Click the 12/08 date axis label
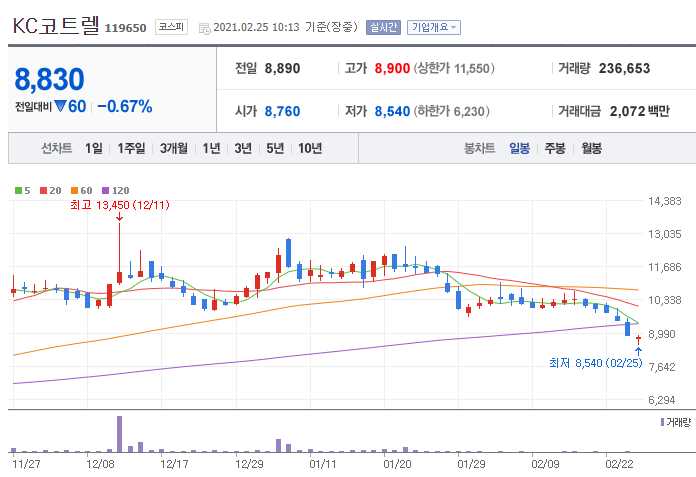This screenshot has width=696, height=477. pyautogui.click(x=100, y=465)
